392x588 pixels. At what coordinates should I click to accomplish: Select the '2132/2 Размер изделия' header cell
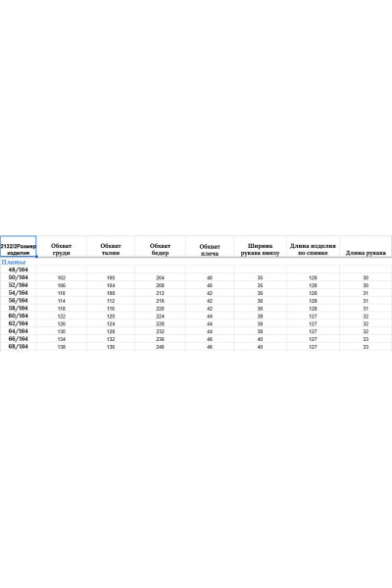[18, 246]
